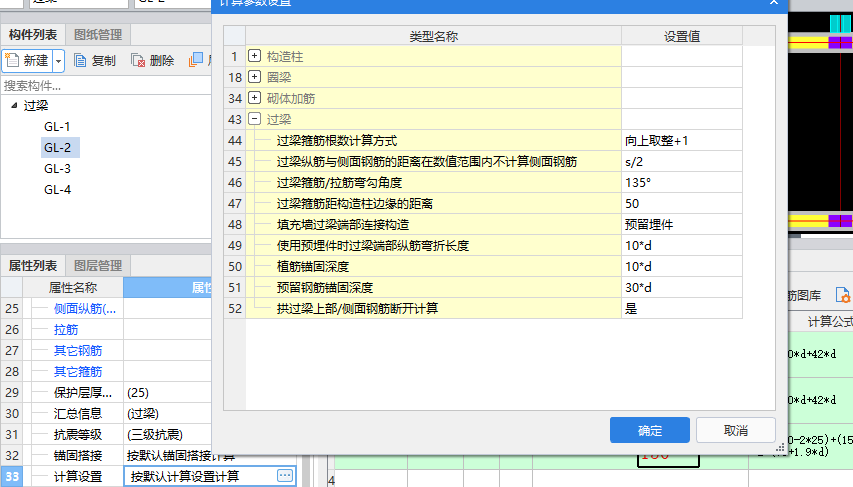Click the 设置值 column header
Image resolution: width=853 pixels, height=487 pixels.
point(682,36)
